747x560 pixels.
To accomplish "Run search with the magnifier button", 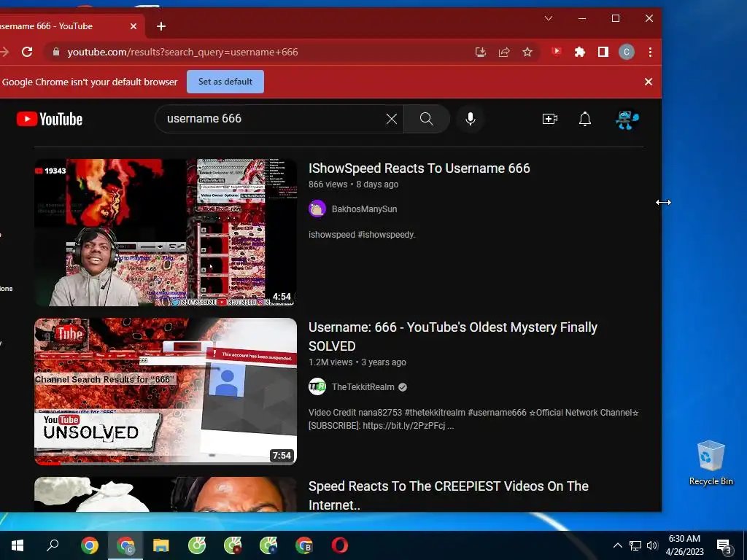I will pyautogui.click(x=426, y=119).
